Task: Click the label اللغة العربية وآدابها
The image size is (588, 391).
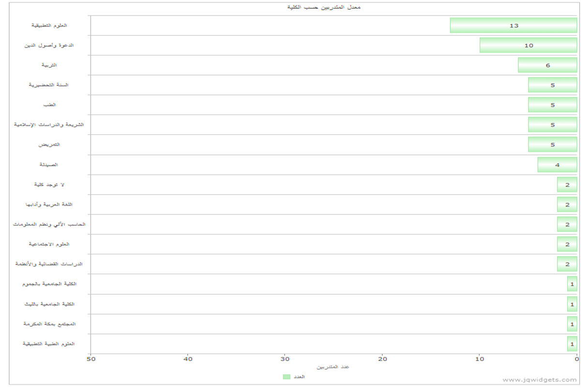Action: coord(49,204)
